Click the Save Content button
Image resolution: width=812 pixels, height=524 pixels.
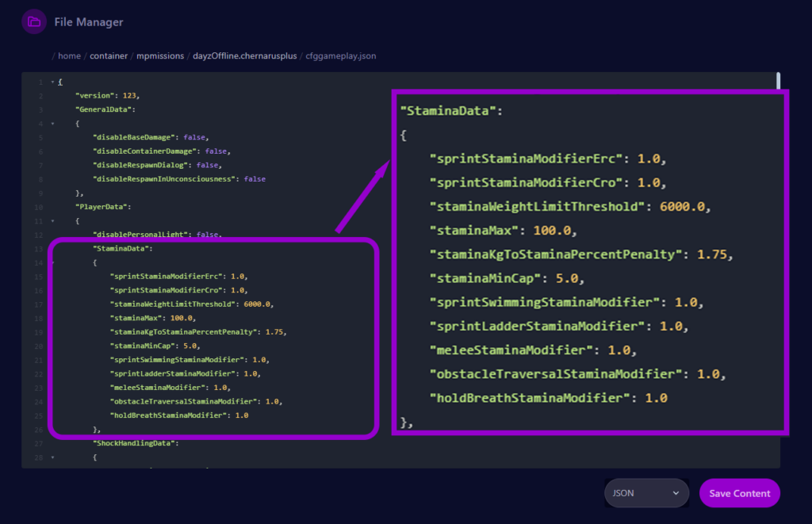tap(739, 493)
